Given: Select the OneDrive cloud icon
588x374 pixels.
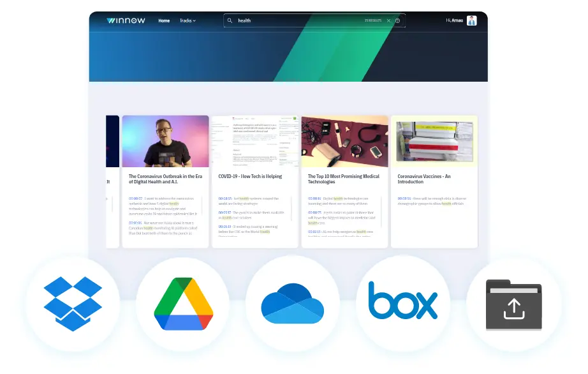Looking at the screenshot, I should click(x=293, y=304).
